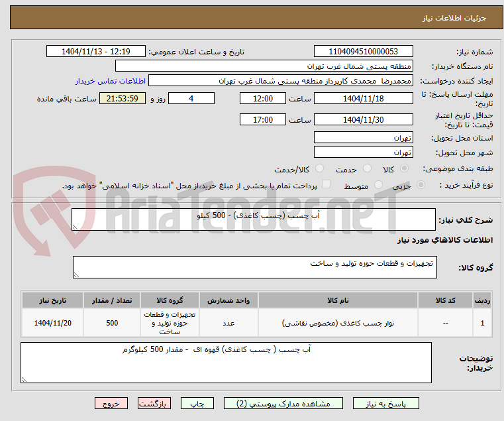Open the اطلاعات تماس خریدار link
Screen dimensions: 504x421
point(111,81)
